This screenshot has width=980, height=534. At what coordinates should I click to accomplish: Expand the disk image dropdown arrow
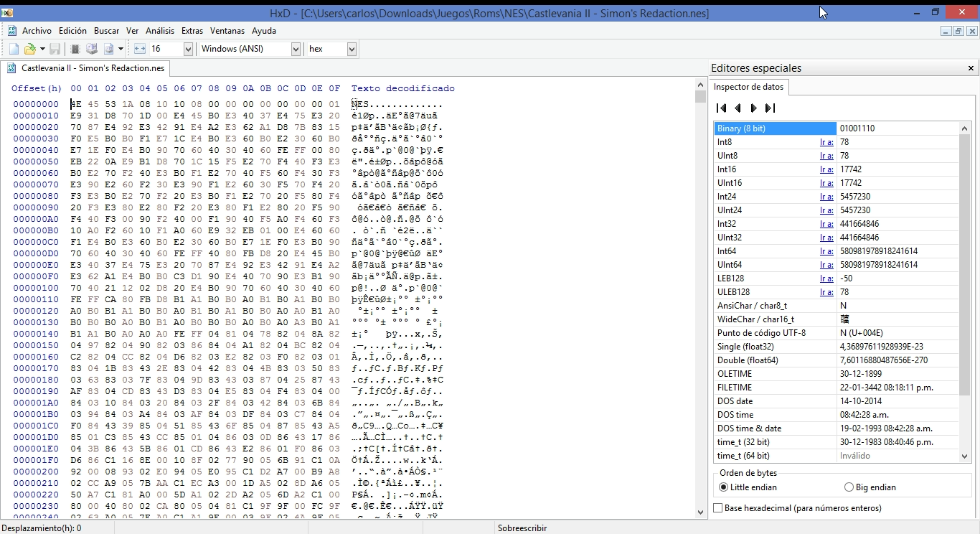(x=121, y=49)
